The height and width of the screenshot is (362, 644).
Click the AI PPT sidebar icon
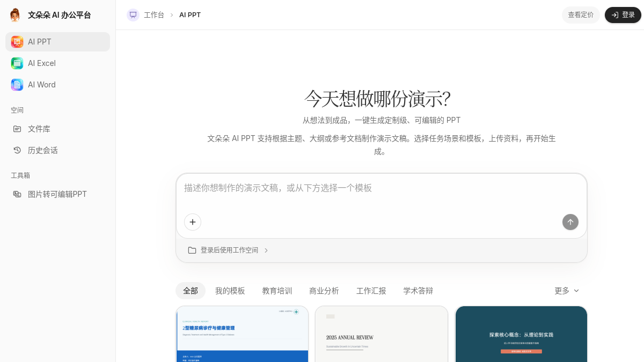(17, 42)
